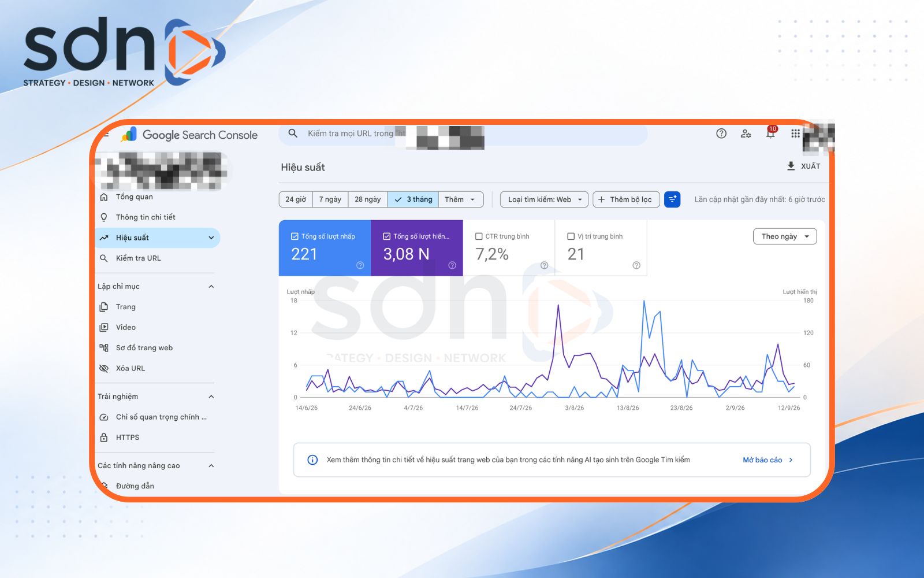Click the info icon in AI features banner
924x578 pixels.
[312, 460]
